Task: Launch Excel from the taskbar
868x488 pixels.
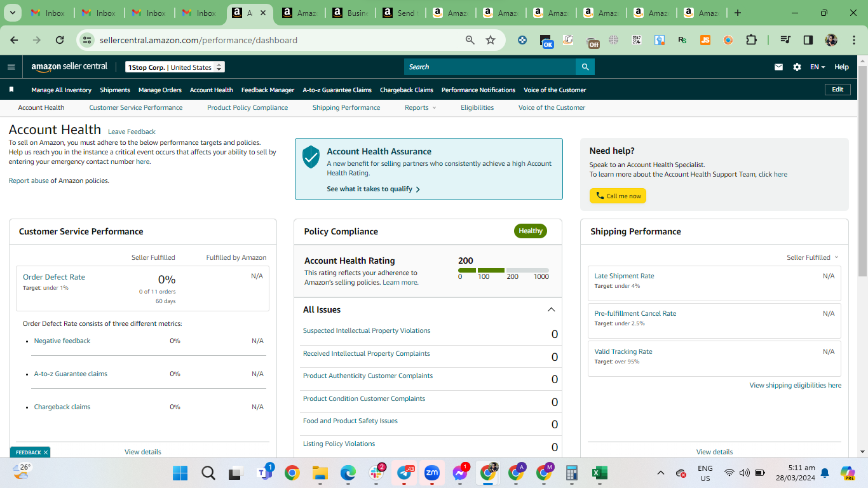Action: [x=599, y=473]
